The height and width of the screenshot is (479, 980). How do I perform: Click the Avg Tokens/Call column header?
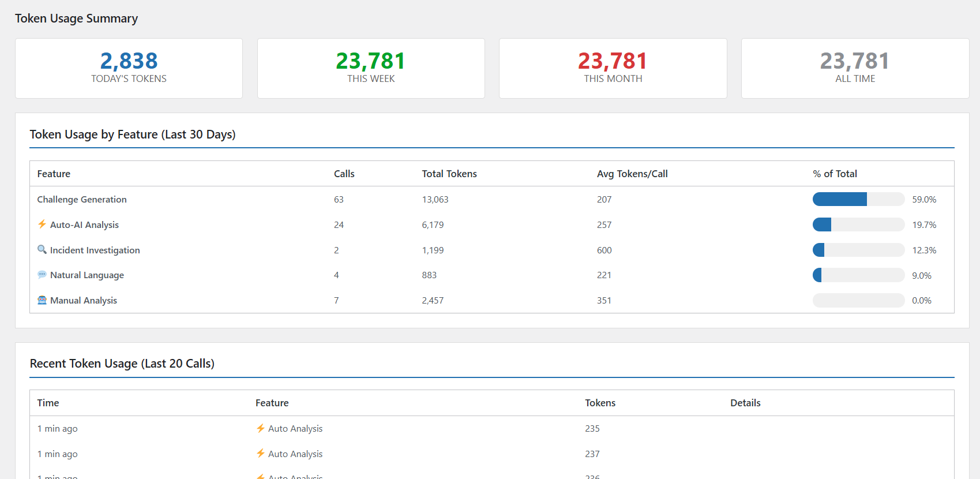[632, 174]
